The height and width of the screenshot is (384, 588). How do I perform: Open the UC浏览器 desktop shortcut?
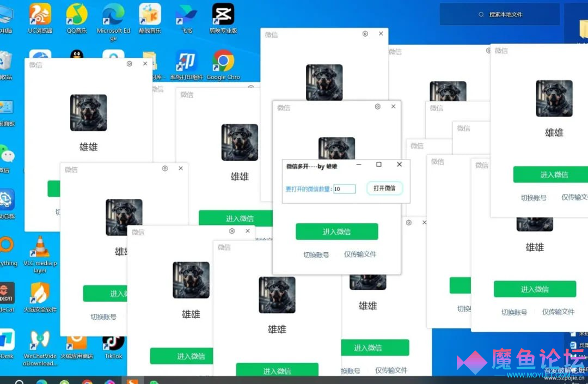(x=40, y=18)
